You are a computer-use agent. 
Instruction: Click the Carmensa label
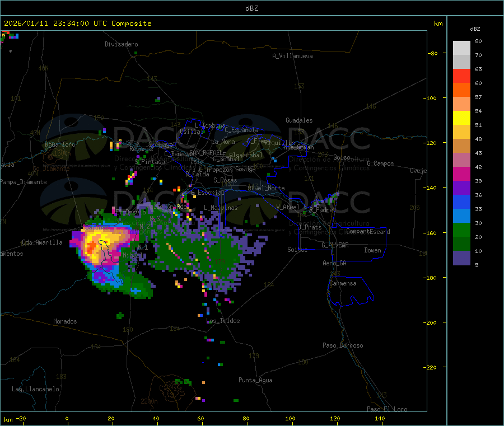pyautogui.click(x=343, y=283)
